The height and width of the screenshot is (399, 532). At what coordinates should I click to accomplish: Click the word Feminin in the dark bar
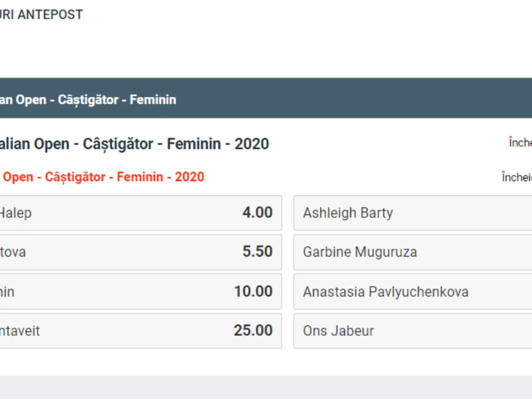point(153,99)
